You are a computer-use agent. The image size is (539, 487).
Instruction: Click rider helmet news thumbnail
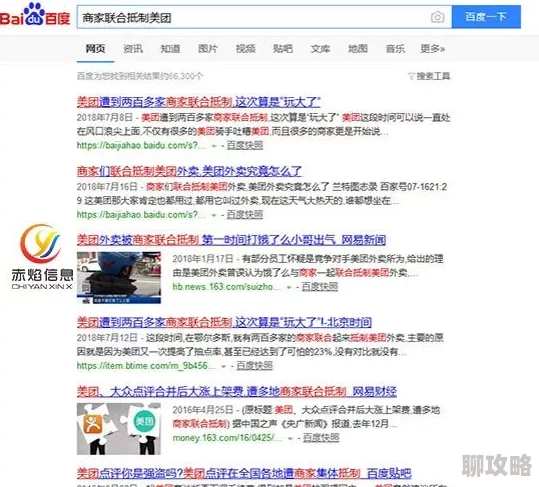[x=119, y=278]
